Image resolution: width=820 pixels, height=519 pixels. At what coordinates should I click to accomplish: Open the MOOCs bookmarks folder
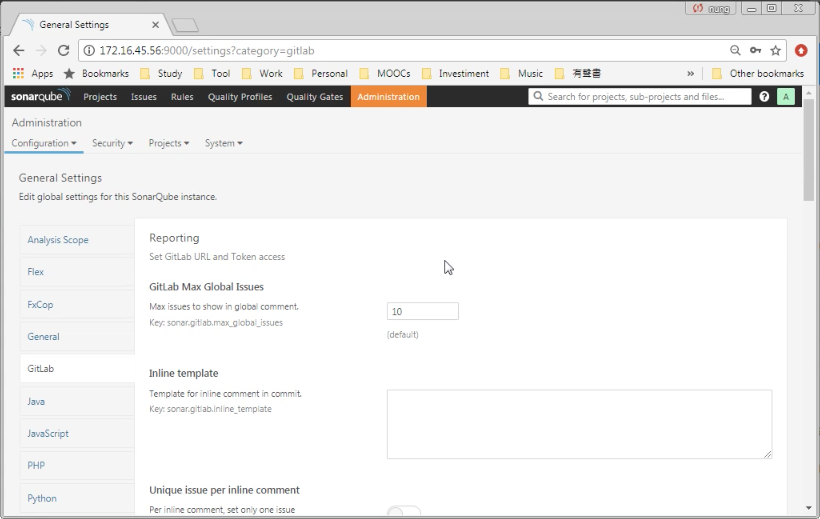pos(385,73)
